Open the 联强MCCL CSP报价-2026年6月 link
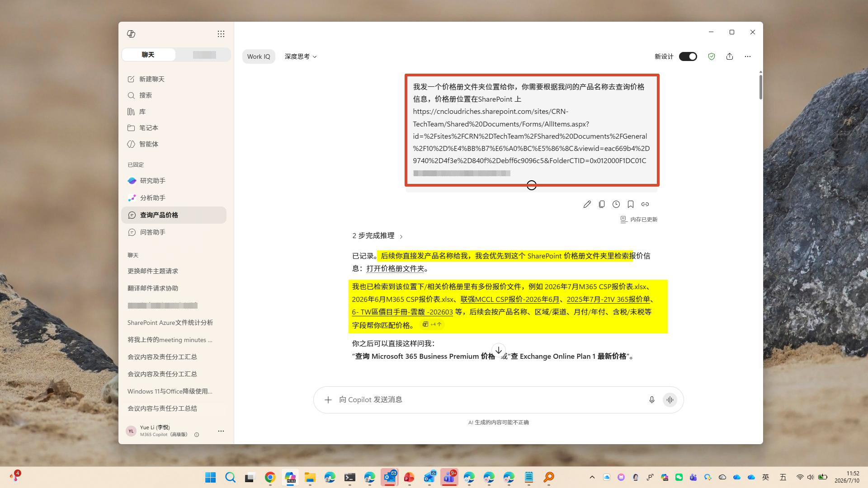Image resolution: width=868 pixels, height=488 pixels. pos(510,299)
